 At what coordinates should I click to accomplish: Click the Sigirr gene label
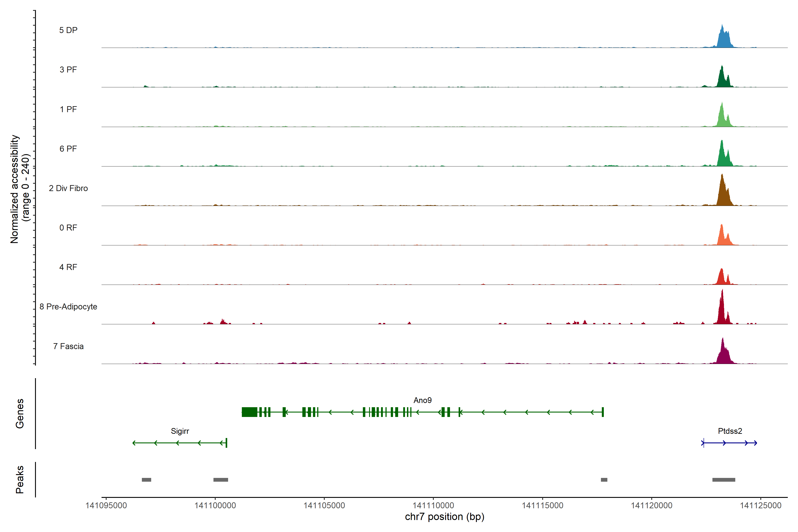(x=180, y=431)
